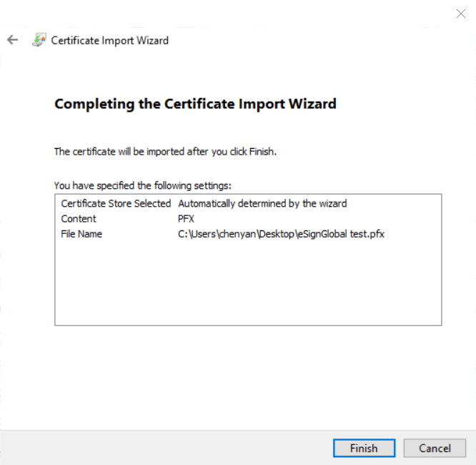Screen dimensions: 476x465
Task: Click the 'certificate will be imported' sentence
Action: tap(165, 152)
